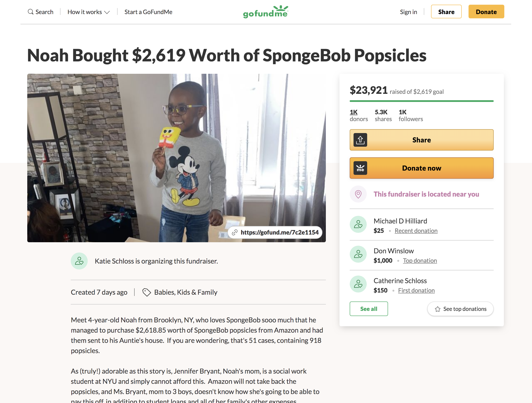Click the location pin icon
532x403 pixels.
(358, 194)
